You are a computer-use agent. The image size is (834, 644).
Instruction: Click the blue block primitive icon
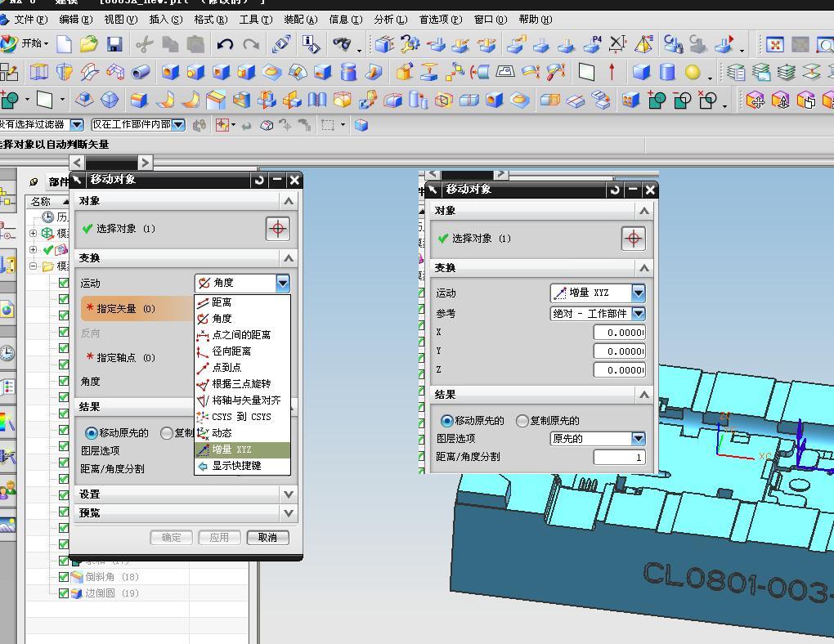pos(642,72)
